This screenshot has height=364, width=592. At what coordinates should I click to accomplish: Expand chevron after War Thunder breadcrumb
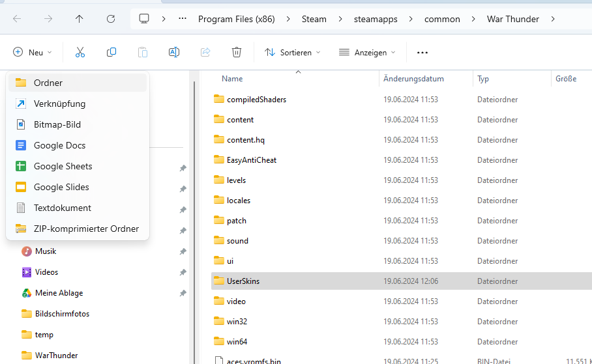553,19
